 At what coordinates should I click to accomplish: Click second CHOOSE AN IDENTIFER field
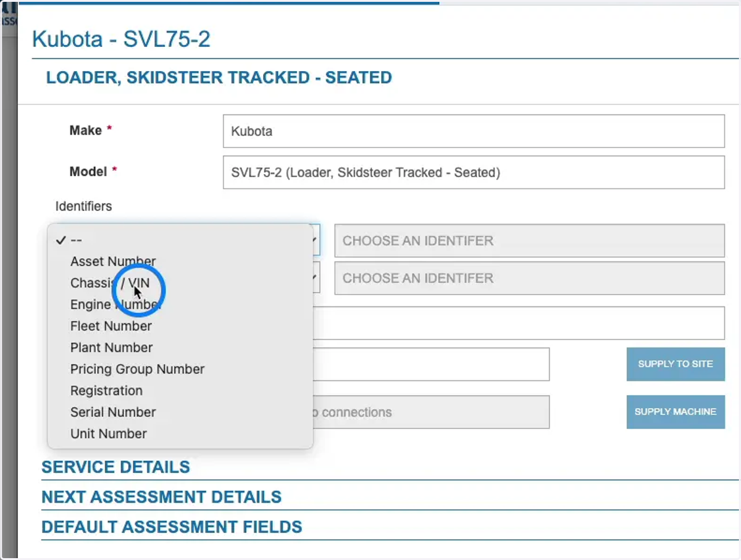pyautogui.click(x=530, y=278)
